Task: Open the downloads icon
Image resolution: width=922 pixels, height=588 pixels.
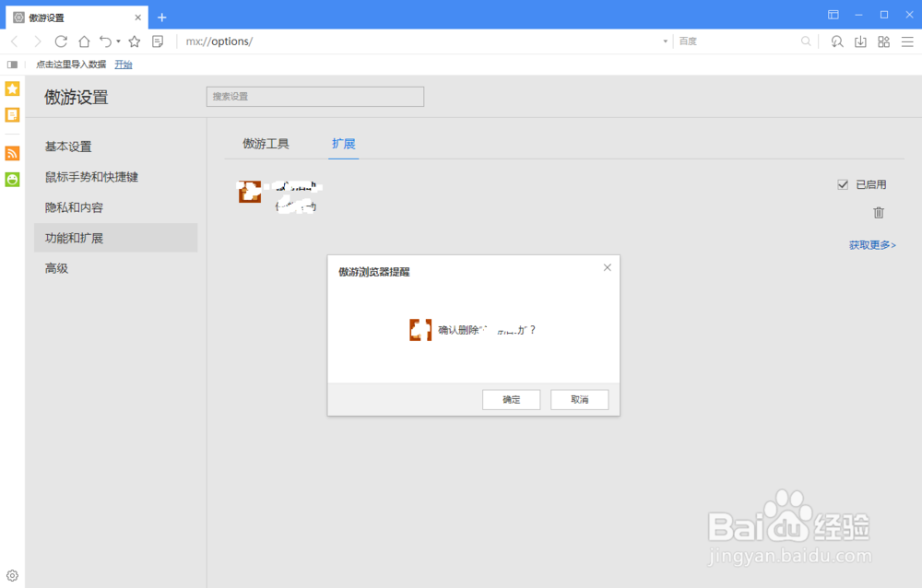Action: tap(860, 41)
